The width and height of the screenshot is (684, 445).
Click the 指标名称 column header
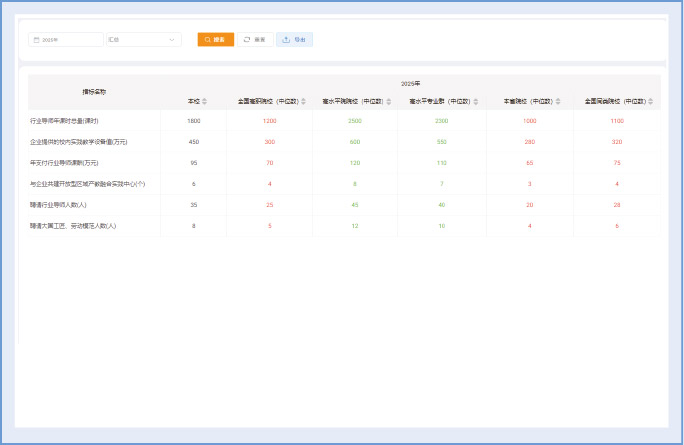coord(94,91)
